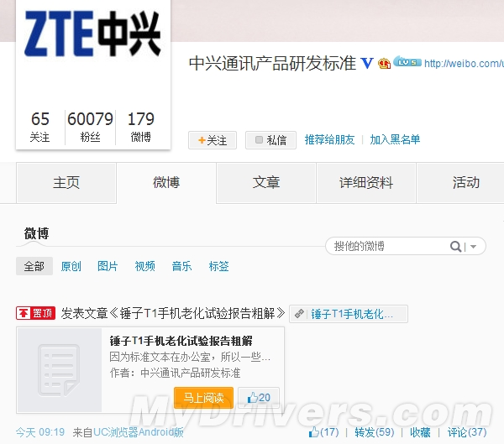Click the blue V verified badge
Screen dimensions: 504x444
pyautogui.click(x=367, y=63)
